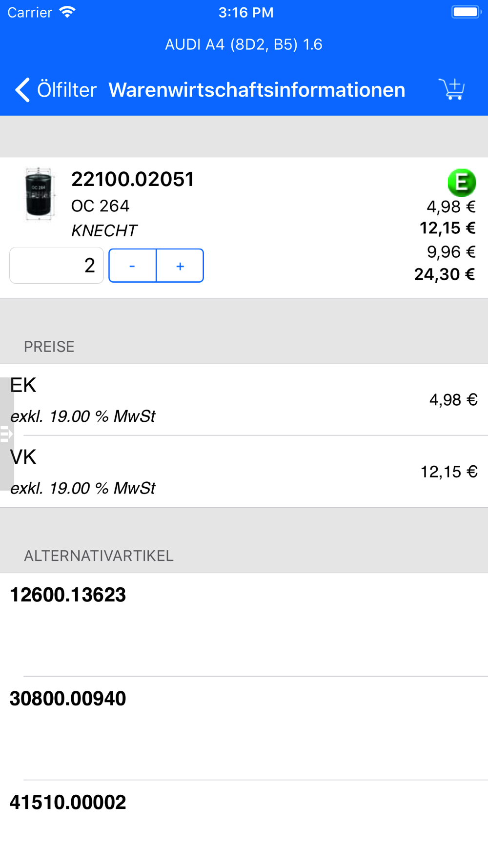
Task: Select alternative article 41510.00002
Action: click(244, 824)
